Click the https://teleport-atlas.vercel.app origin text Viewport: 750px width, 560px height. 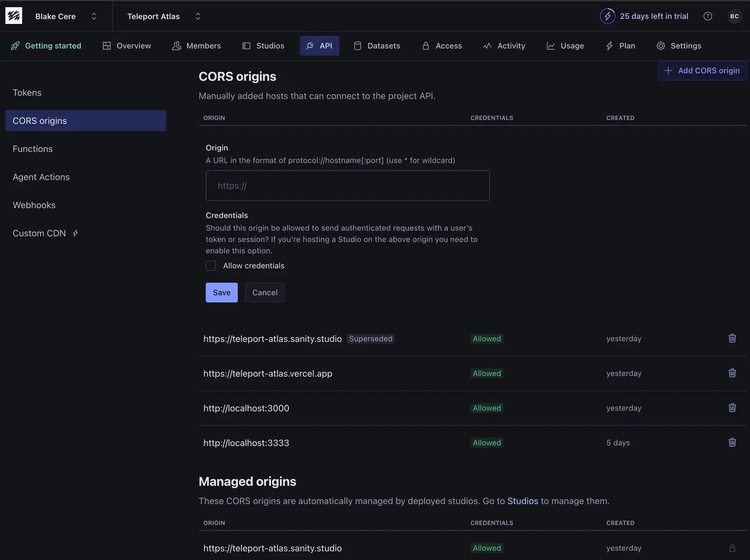pos(268,373)
